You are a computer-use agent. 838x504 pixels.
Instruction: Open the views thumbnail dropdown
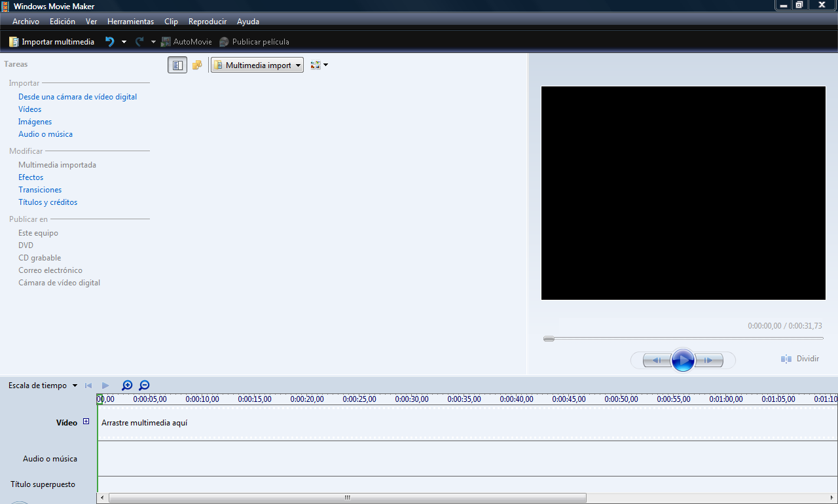coord(319,65)
